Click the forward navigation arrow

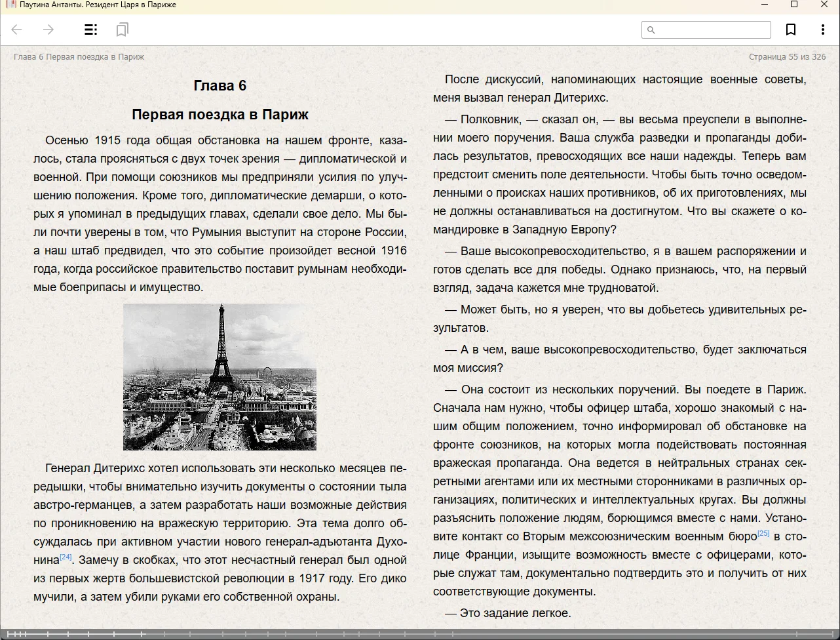(x=48, y=30)
